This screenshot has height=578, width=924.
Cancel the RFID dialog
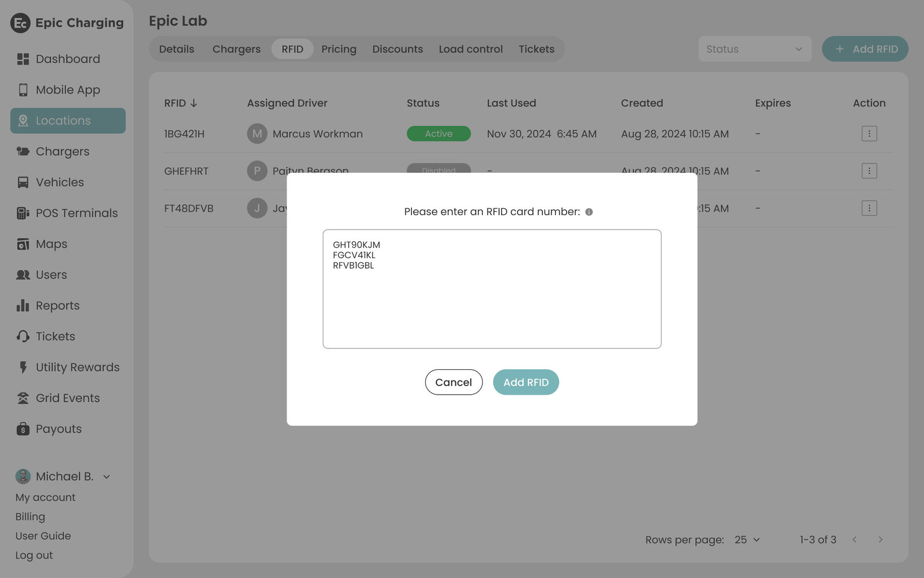coord(454,382)
